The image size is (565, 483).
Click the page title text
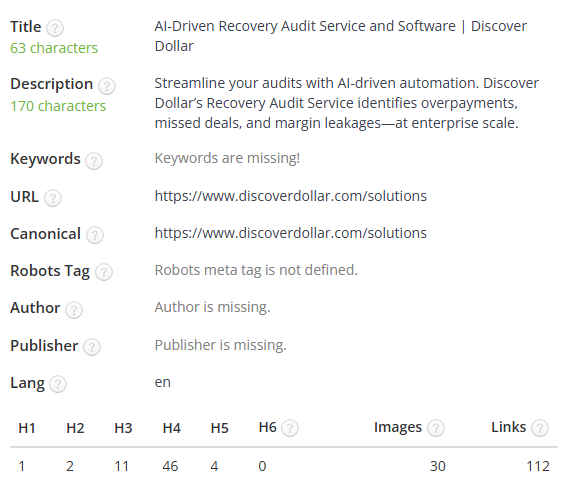pos(341,36)
